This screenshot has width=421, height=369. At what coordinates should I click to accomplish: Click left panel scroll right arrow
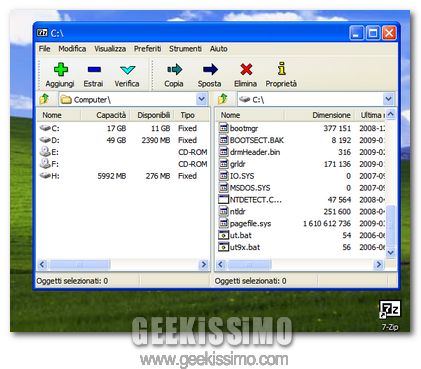point(203,265)
